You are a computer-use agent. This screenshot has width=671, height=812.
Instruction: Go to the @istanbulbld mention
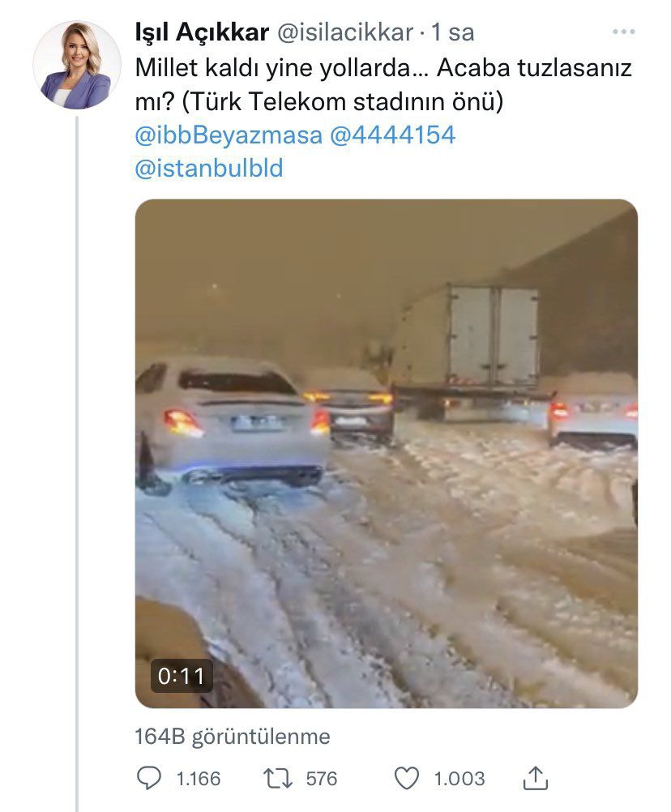(x=209, y=169)
